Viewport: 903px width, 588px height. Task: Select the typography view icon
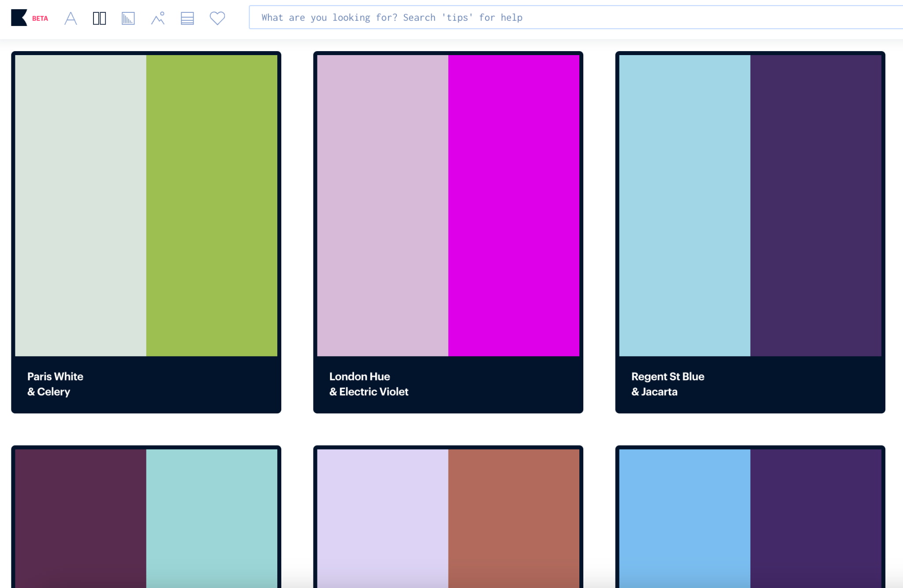71,18
